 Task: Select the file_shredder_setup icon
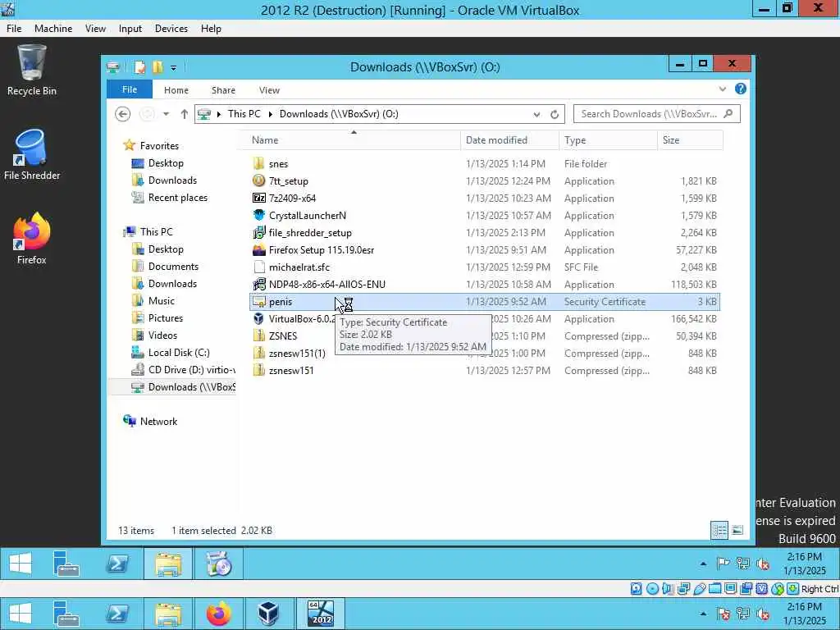[x=258, y=232]
